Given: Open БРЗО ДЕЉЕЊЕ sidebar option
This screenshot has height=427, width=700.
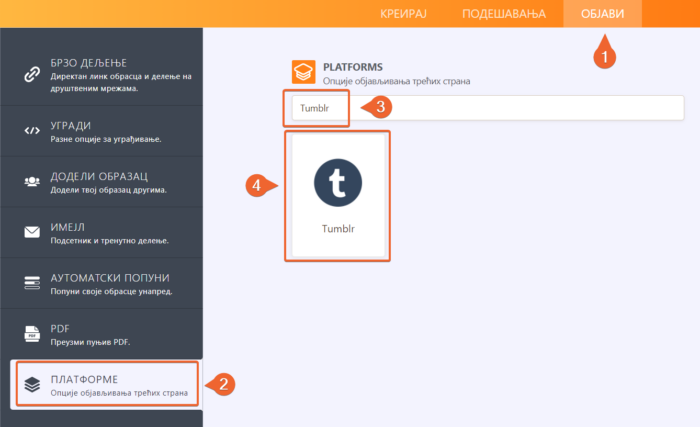Looking at the screenshot, I should click(x=101, y=67).
